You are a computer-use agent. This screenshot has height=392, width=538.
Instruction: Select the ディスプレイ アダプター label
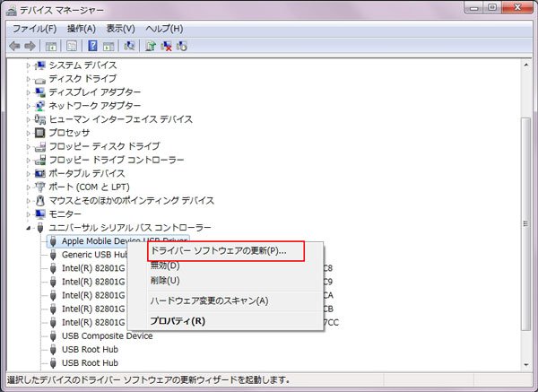[94, 92]
